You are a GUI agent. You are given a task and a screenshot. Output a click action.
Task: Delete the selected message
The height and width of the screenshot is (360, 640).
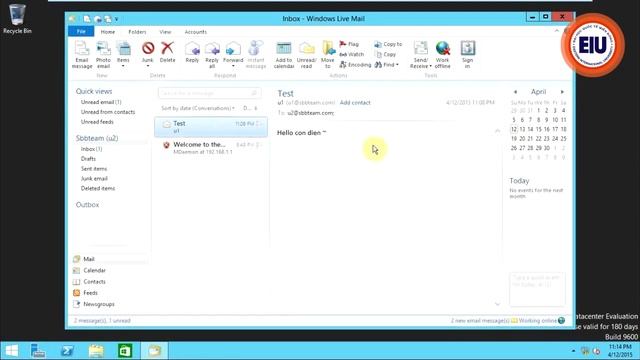[x=167, y=52]
